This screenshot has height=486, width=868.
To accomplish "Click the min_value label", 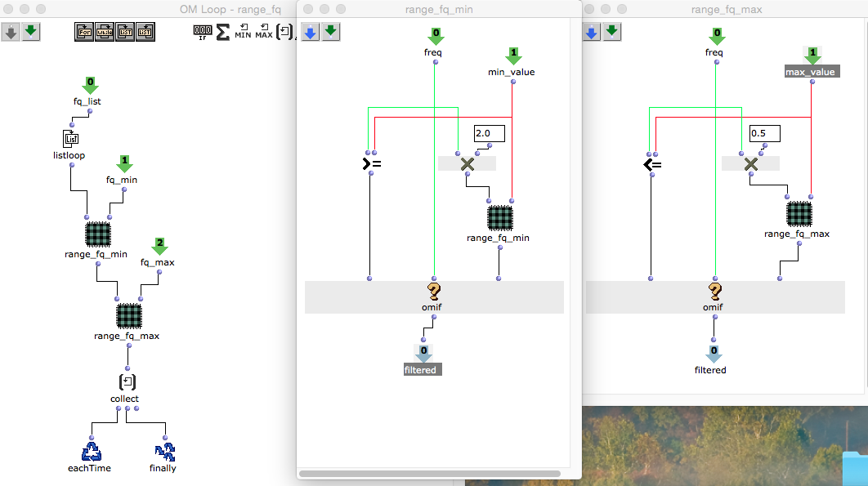I will click(x=512, y=72).
